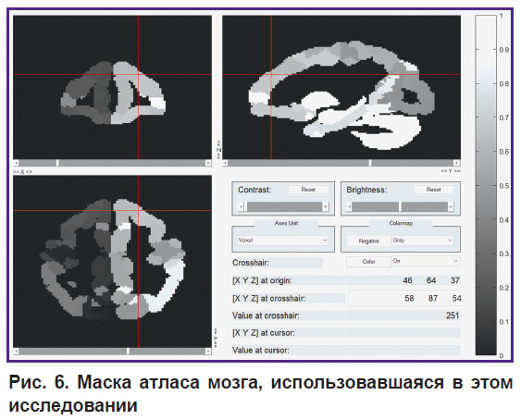The width and height of the screenshot is (521, 420).
Task: Expand the Crosshair On dropdown
Action: [426, 261]
